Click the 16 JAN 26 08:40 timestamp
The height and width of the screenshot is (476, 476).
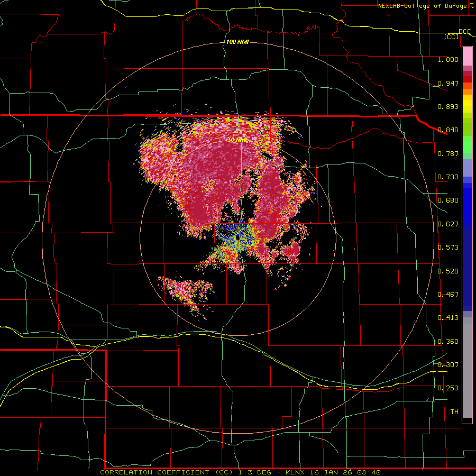[345, 472]
